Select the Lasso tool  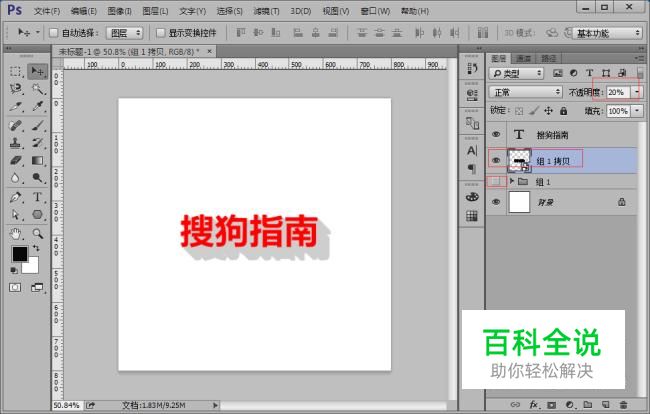pyautogui.click(x=16, y=89)
